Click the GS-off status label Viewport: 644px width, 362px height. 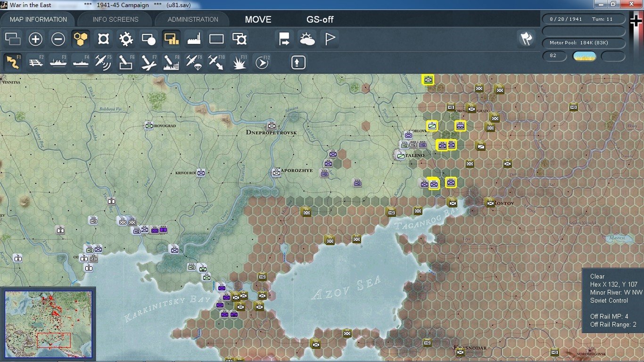[320, 19]
